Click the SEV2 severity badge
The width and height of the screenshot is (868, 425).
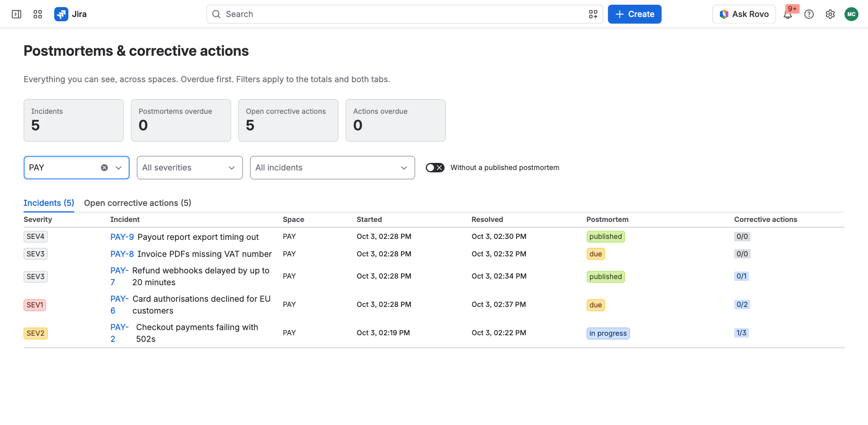pyautogui.click(x=35, y=333)
